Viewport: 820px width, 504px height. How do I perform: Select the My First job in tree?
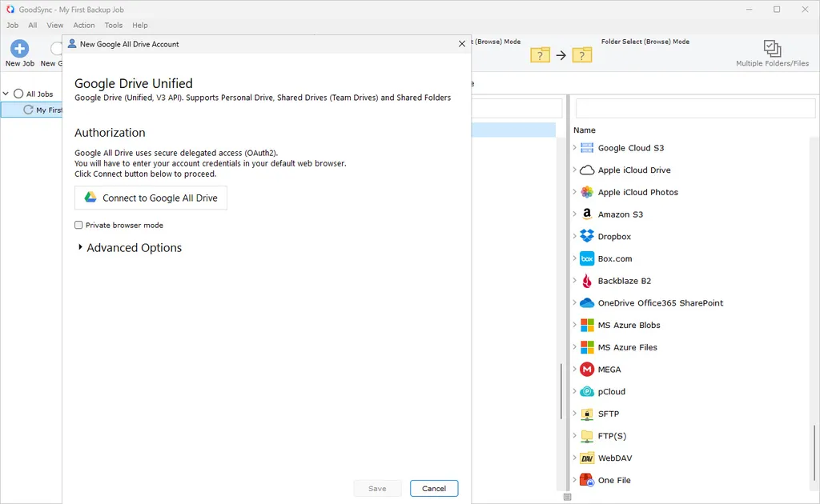pos(32,110)
